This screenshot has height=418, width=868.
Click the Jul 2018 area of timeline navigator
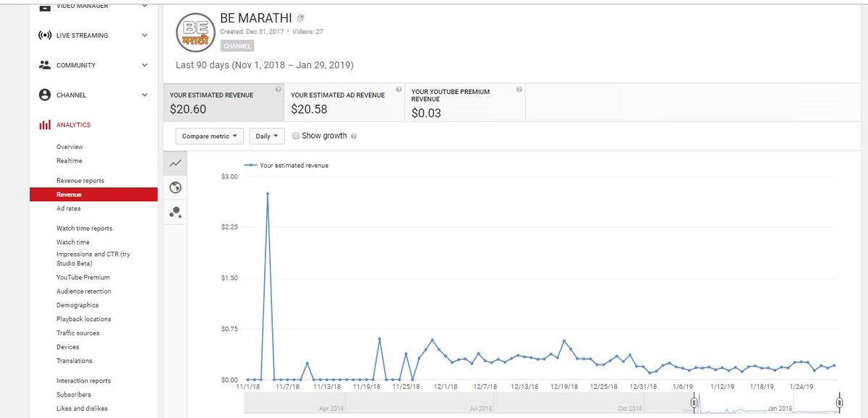482,409
